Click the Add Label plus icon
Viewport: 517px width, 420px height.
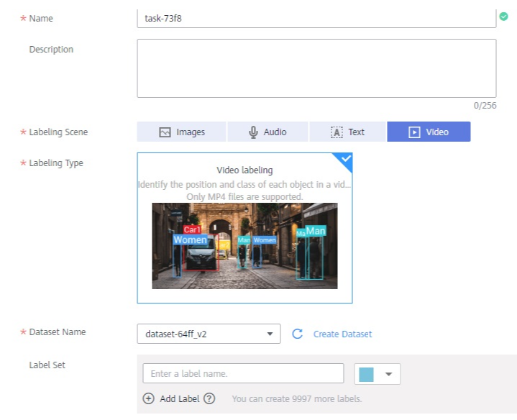(x=148, y=398)
